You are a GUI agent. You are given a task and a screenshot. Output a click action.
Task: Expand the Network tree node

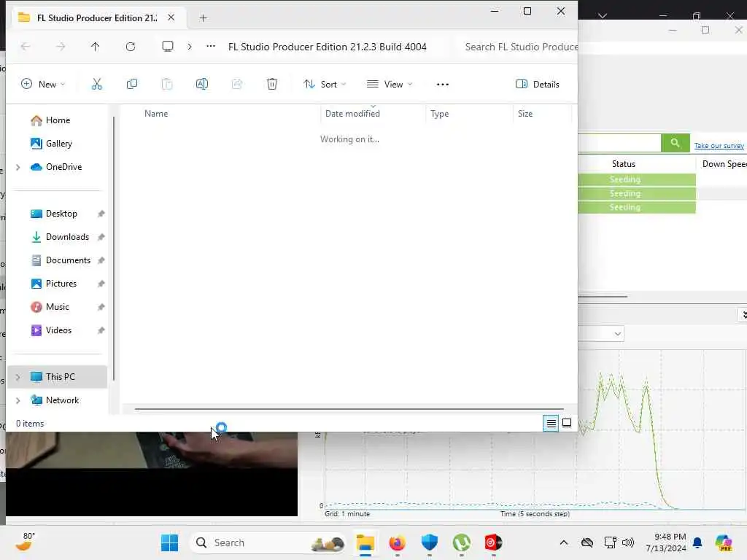18,400
